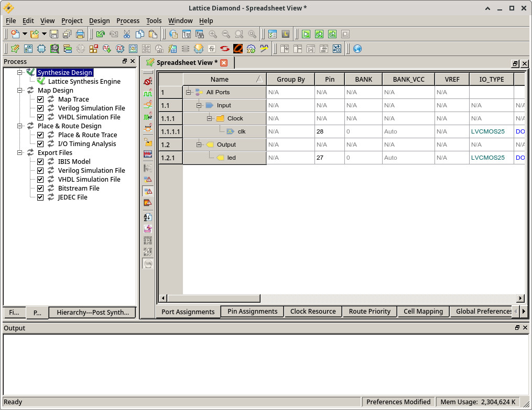Uncheck the Map Trace checkbox

tap(40, 99)
